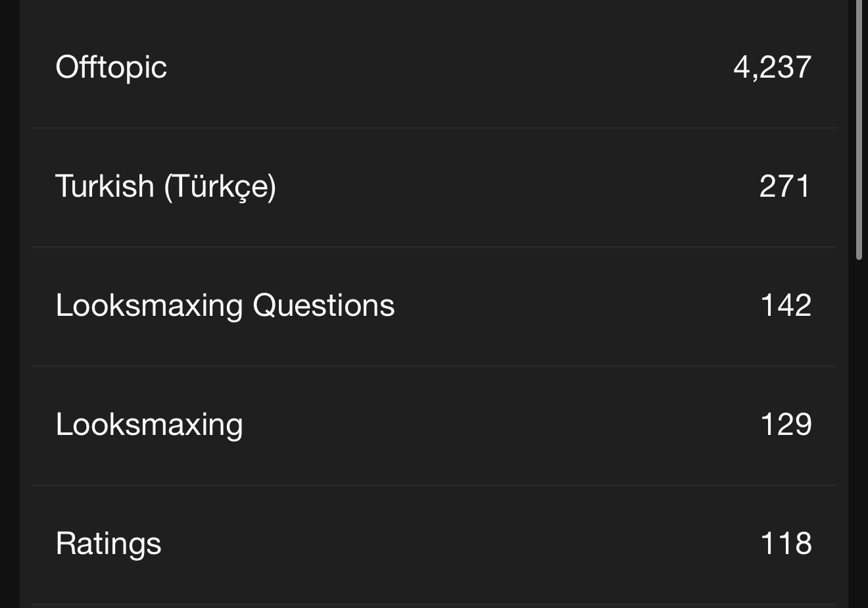Click the word Turkish in the list
868x608 pixels.
[x=104, y=186]
